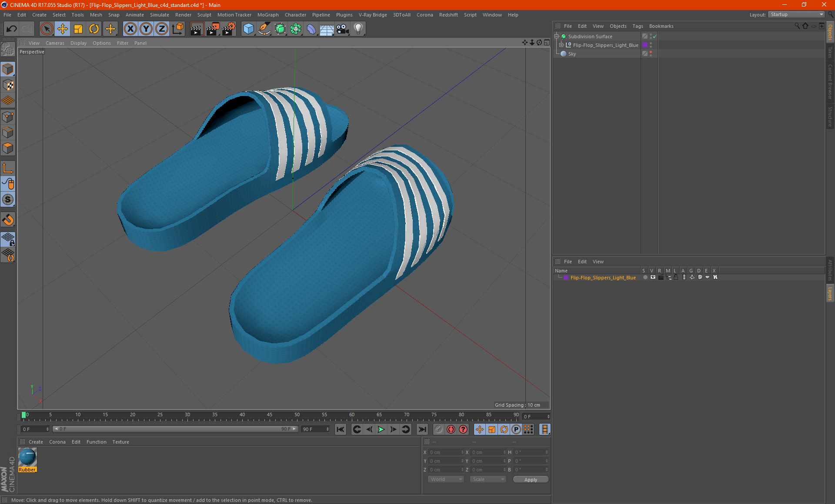Add a Floor environment object
Viewport: 835px width, 504px height.
tap(327, 29)
